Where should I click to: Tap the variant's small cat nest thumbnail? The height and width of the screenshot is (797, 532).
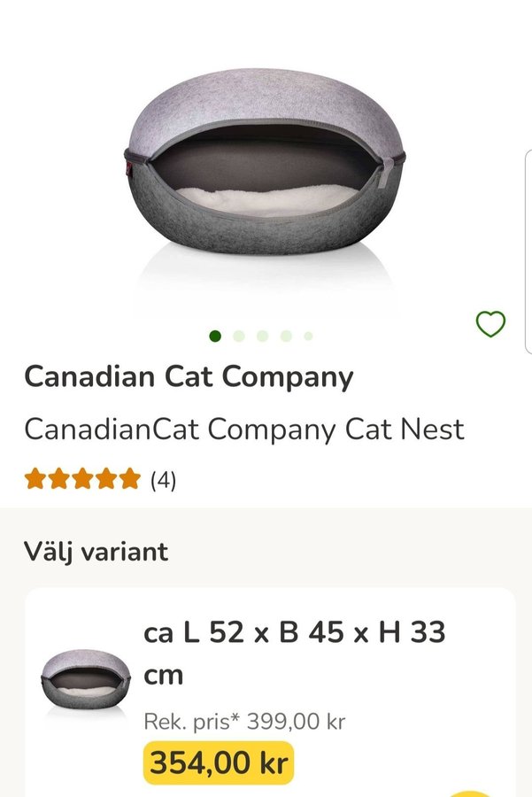click(x=85, y=677)
